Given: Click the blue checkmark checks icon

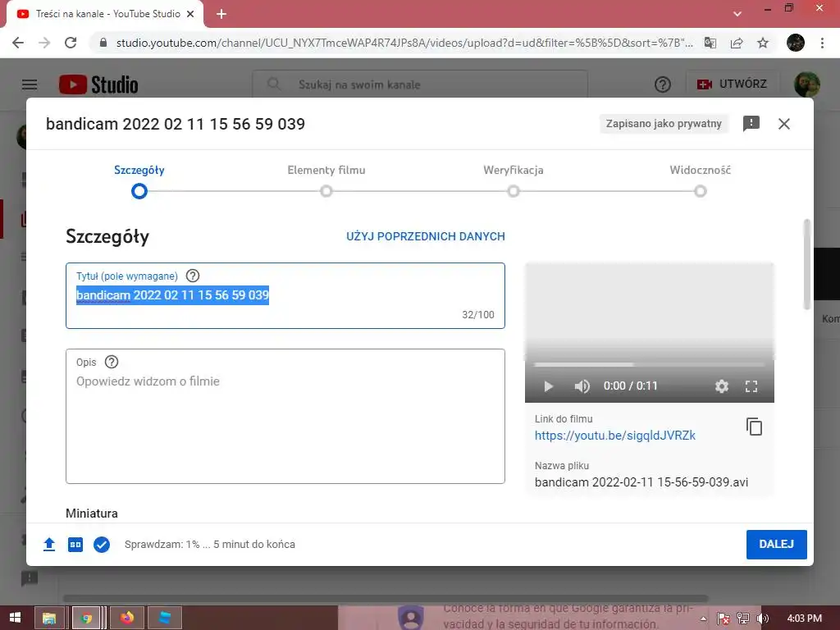Looking at the screenshot, I should pos(102,545).
